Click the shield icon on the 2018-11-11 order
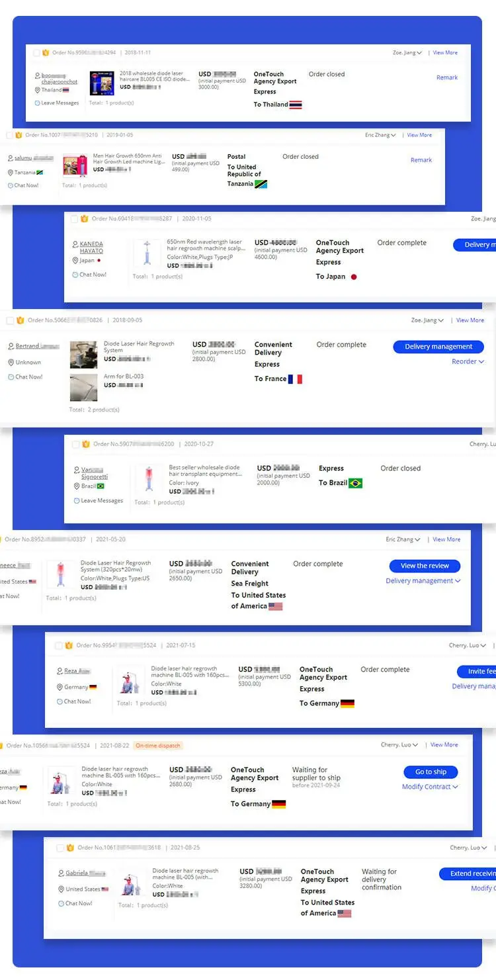Screen dimensions: 496x980 pyautogui.click(x=46, y=53)
